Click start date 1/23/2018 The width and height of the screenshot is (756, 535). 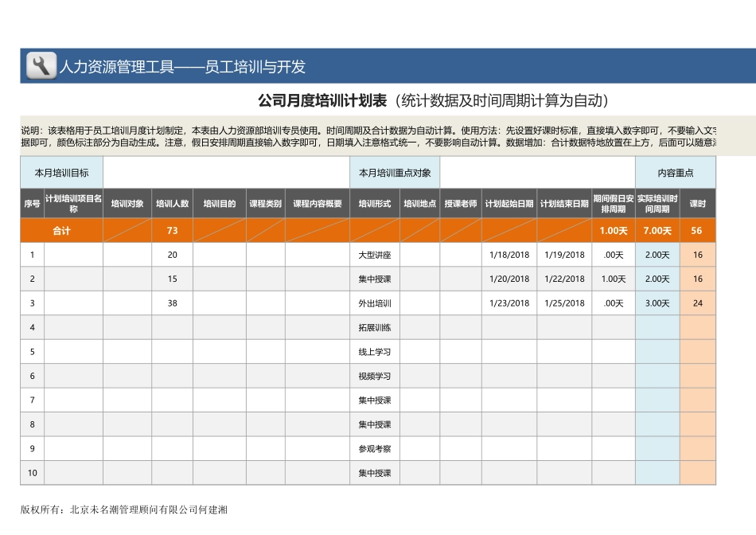[509, 303]
